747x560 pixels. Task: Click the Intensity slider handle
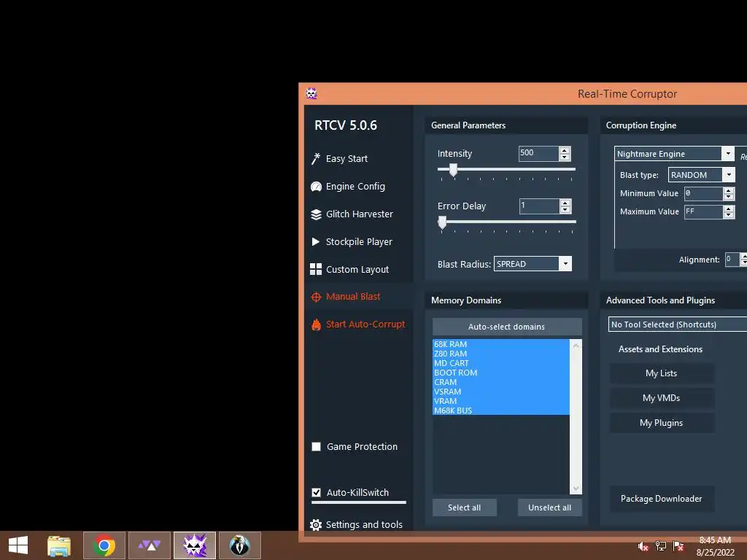click(x=453, y=169)
